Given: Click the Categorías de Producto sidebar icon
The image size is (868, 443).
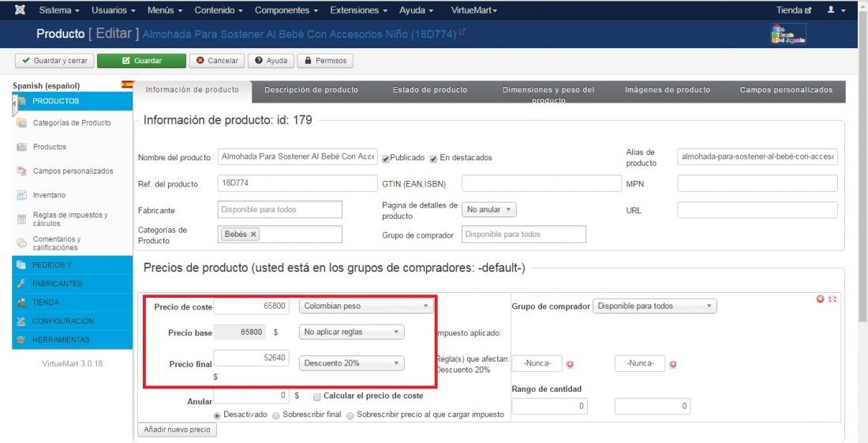Looking at the screenshot, I should [21, 123].
